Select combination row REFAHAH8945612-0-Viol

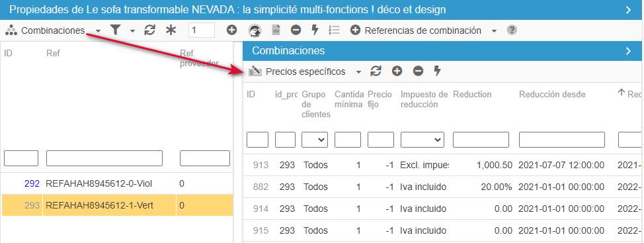[x=116, y=183]
